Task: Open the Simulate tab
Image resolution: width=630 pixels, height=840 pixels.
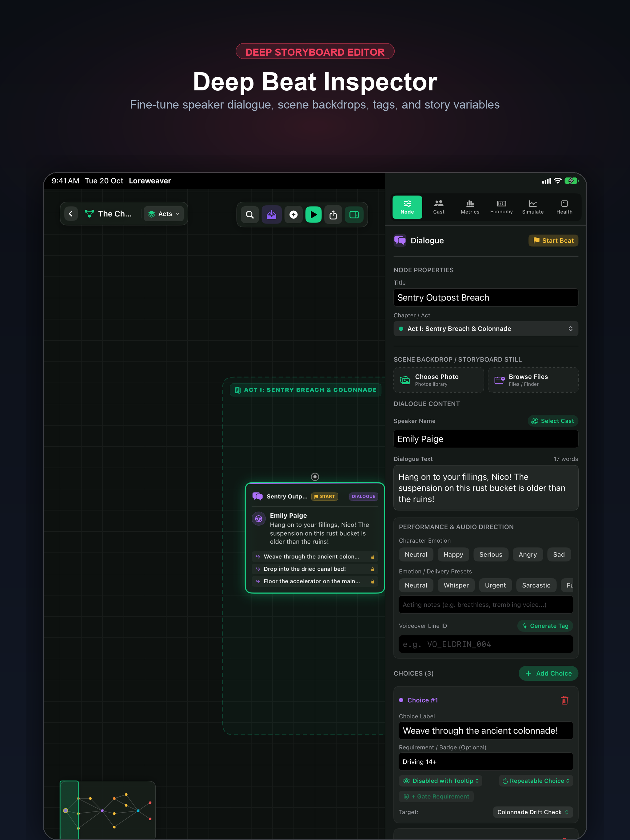Action: 533,207
